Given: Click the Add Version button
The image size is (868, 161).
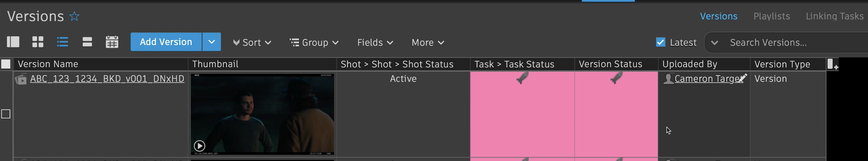Looking at the screenshot, I should [x=166, y=42].
